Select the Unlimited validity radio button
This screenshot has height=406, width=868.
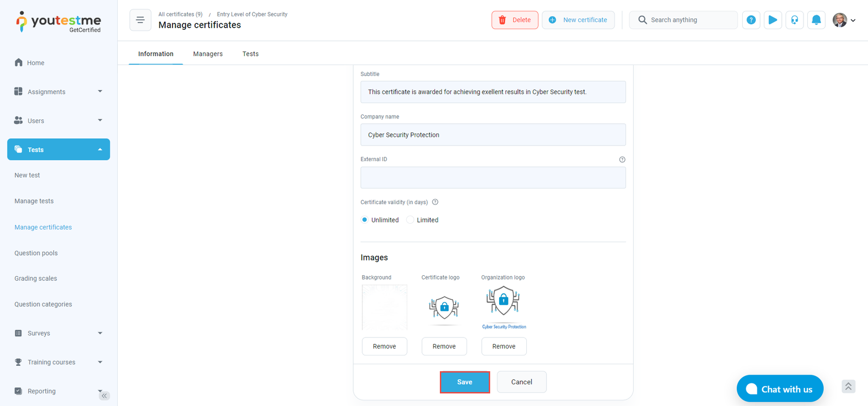(365, 220)
